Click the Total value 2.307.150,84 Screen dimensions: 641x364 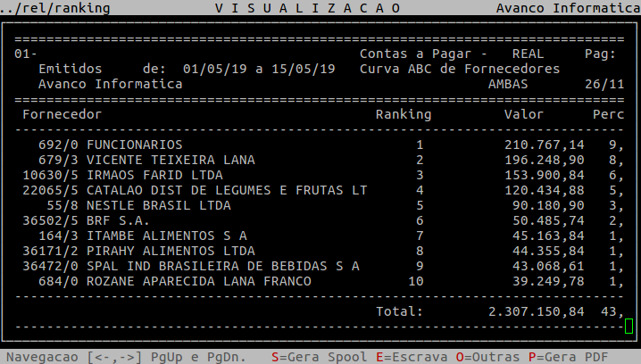click(x=537, y=311)
